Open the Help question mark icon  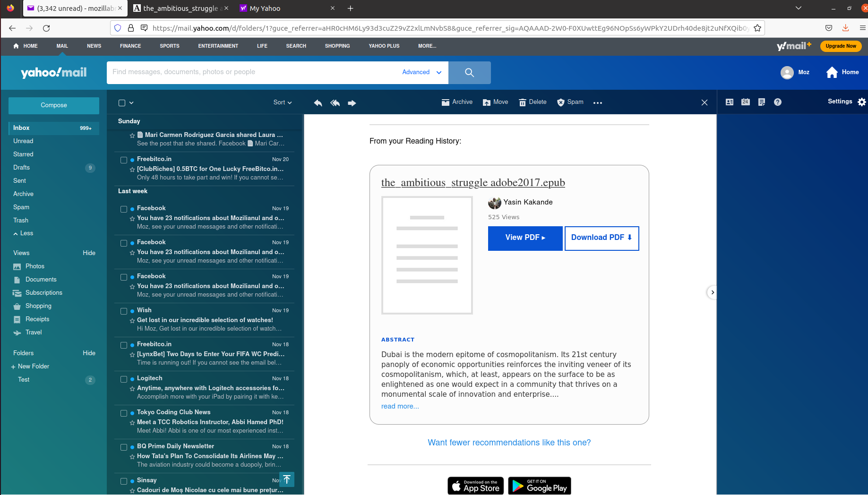(x=778, y=102)
